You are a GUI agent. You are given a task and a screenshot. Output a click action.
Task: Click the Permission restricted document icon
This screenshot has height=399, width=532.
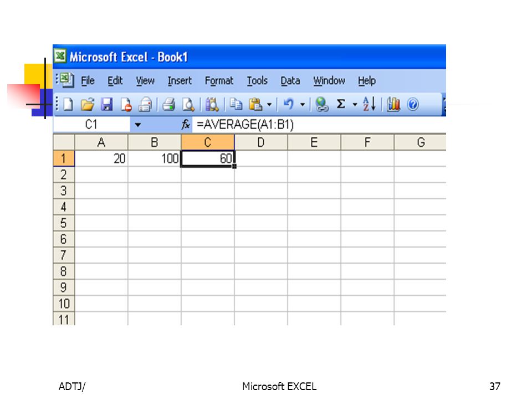126,104
